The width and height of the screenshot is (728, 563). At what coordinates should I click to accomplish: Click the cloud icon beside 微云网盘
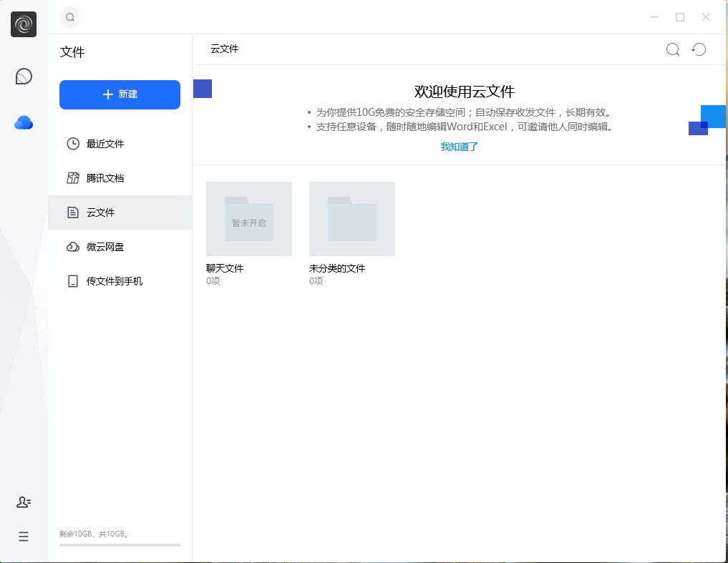[73, 247]
